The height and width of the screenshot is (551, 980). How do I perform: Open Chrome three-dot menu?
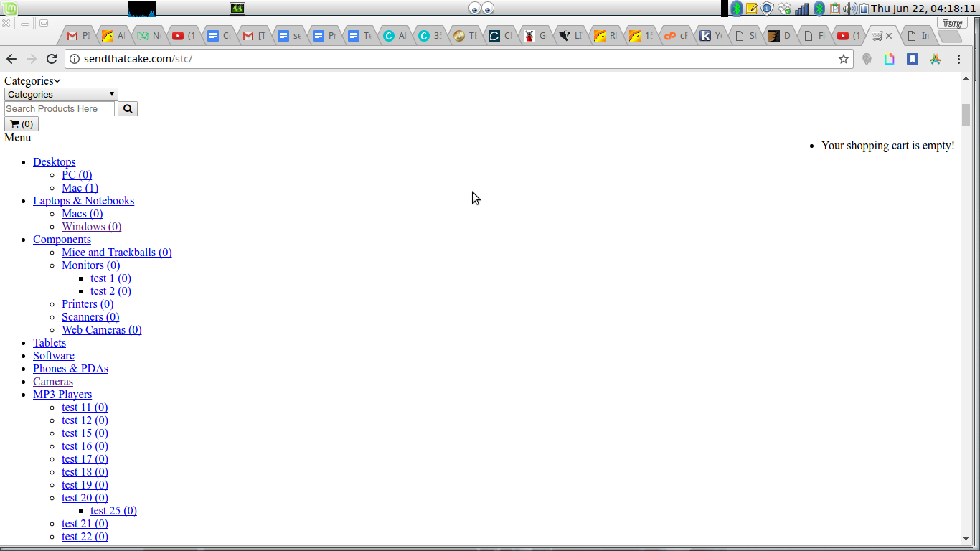click(x=959, y=59)
